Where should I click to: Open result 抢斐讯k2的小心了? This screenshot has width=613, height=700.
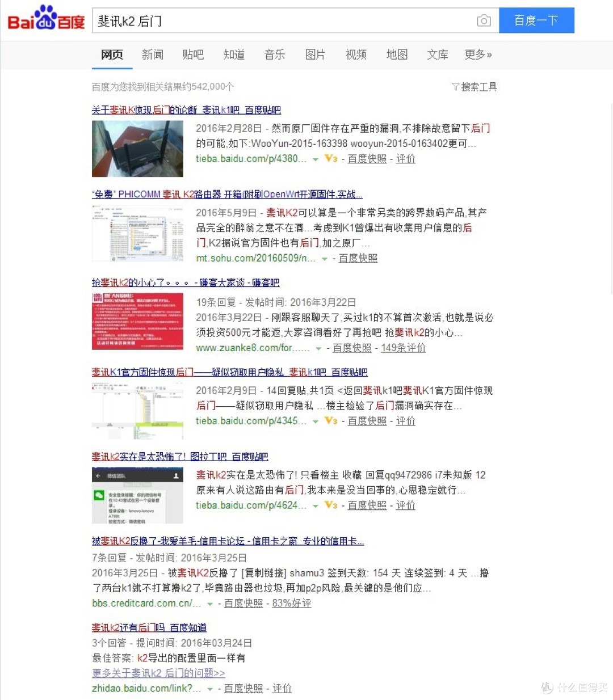click(x=186, y=282)
